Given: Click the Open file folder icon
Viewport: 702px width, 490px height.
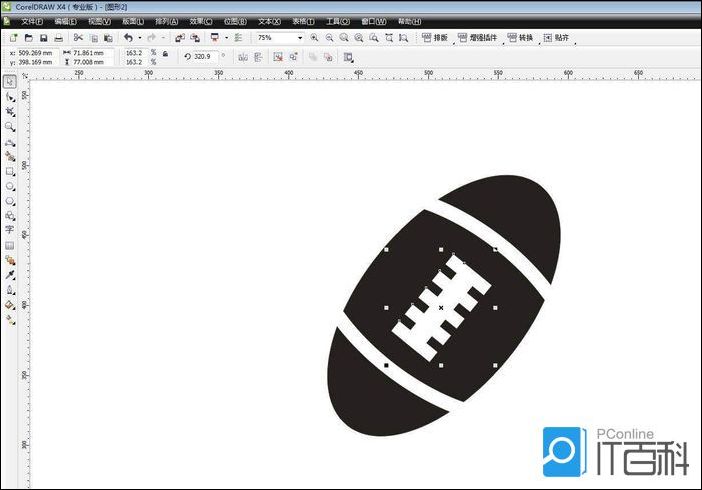Looking at the screenshot, I should (x=28, y=38).
